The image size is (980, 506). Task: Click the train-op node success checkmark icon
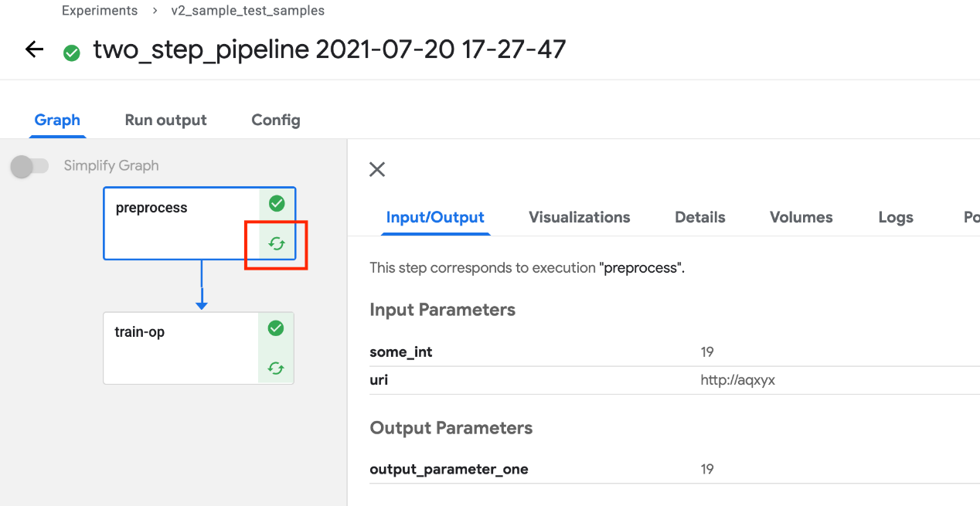276,328
